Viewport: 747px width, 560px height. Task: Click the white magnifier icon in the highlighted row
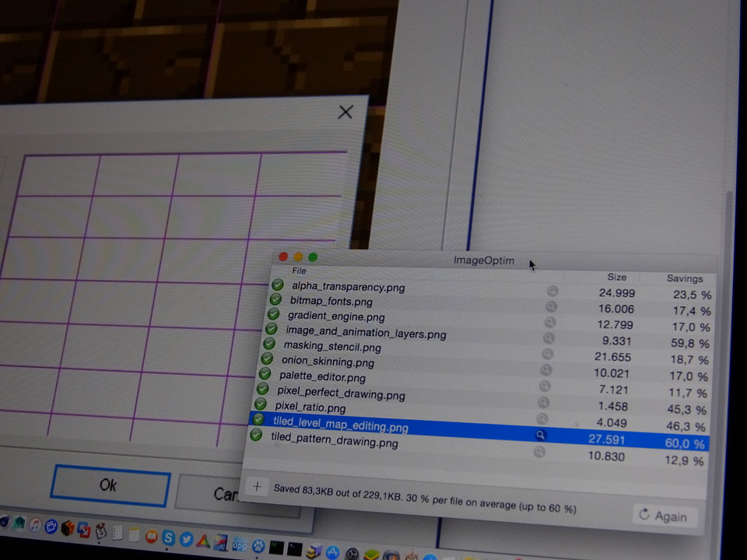tap(541, 436)
